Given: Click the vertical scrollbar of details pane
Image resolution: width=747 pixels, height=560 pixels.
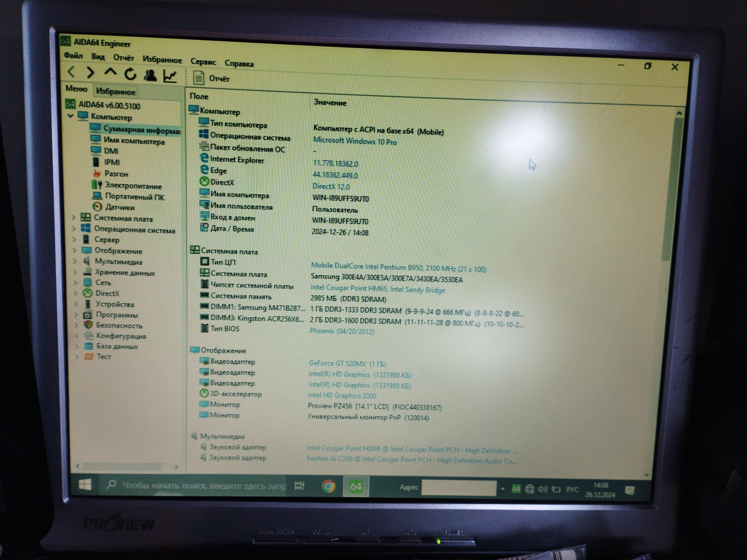Looking at the screenshot, I should click(672, 189).
